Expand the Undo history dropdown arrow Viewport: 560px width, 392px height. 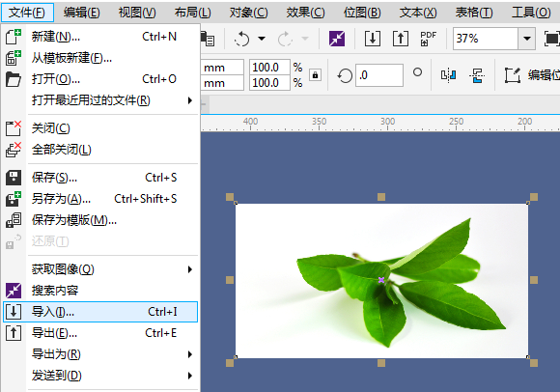[x=262, y=39]
